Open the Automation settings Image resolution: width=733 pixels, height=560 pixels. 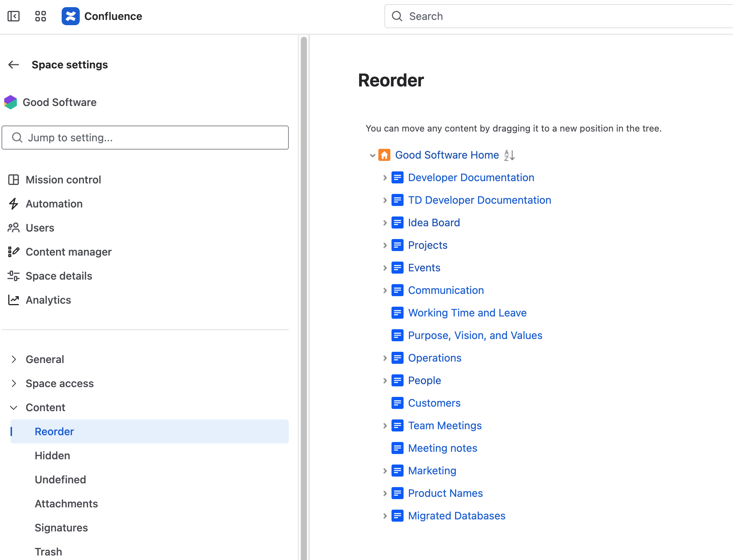[54, 204]
